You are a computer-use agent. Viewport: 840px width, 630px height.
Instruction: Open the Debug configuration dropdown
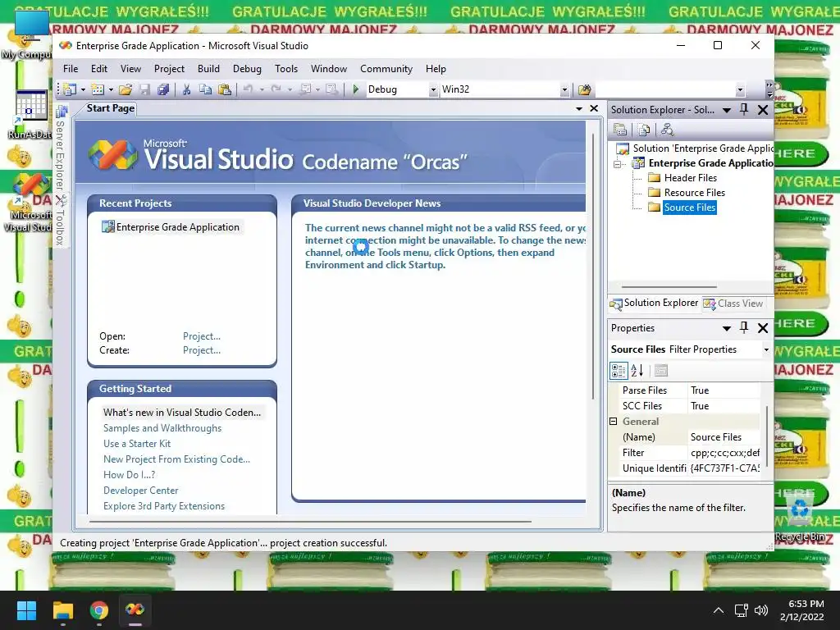click(433, 90)
